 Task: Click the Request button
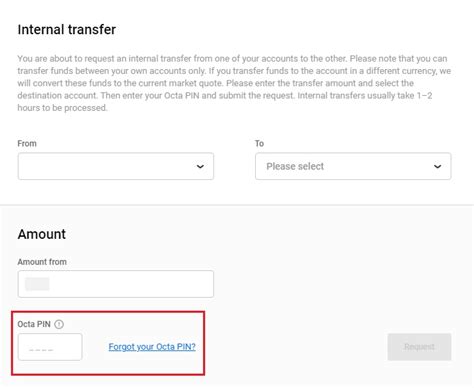(419, 347)
